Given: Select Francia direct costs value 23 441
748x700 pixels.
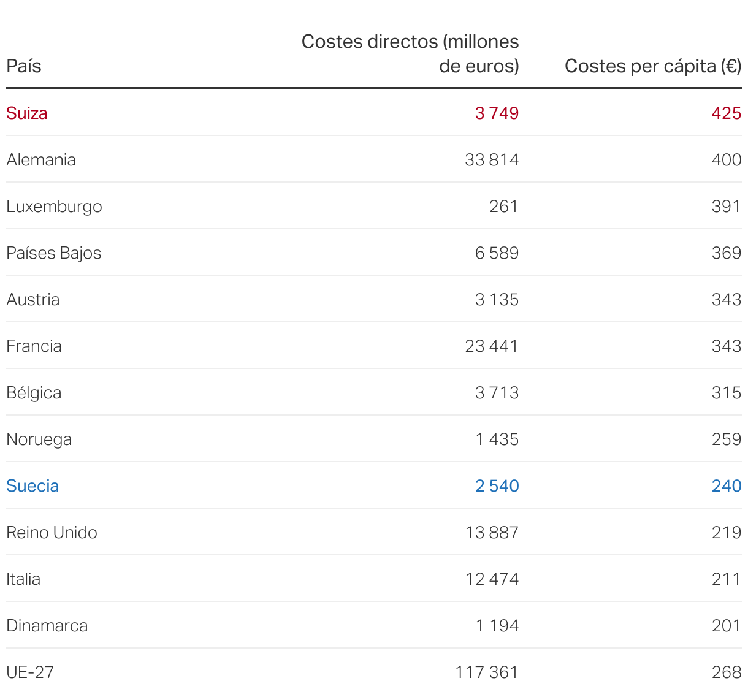Looking at the screenshot, I should pyautogui.click(x=492, y=346).
